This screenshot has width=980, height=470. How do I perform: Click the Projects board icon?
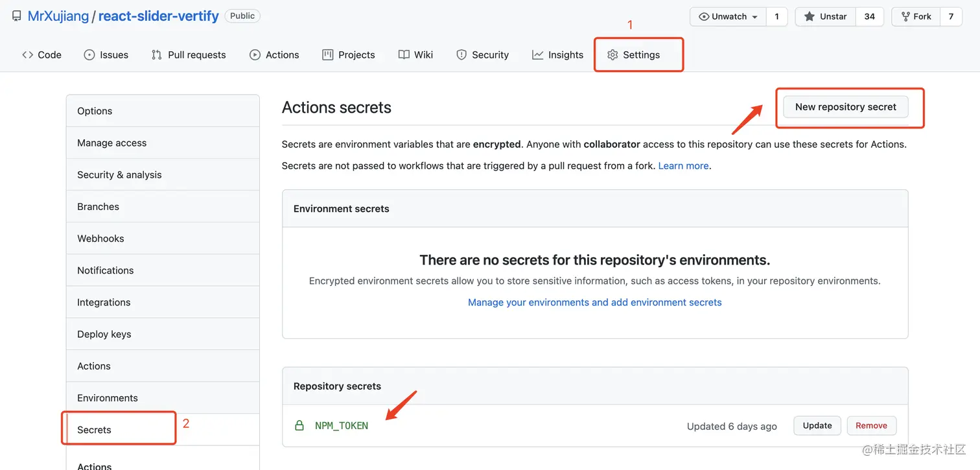(327, 55)
